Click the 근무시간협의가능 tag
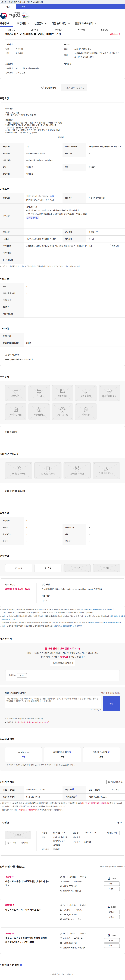This screenshot has height=980, width=125. pos(33,218)
